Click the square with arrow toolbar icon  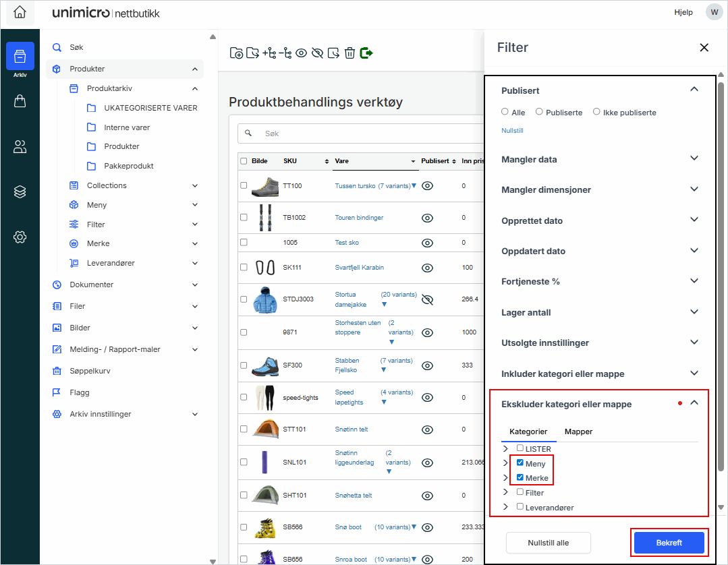pyautogui.click(x=334, y=53)
